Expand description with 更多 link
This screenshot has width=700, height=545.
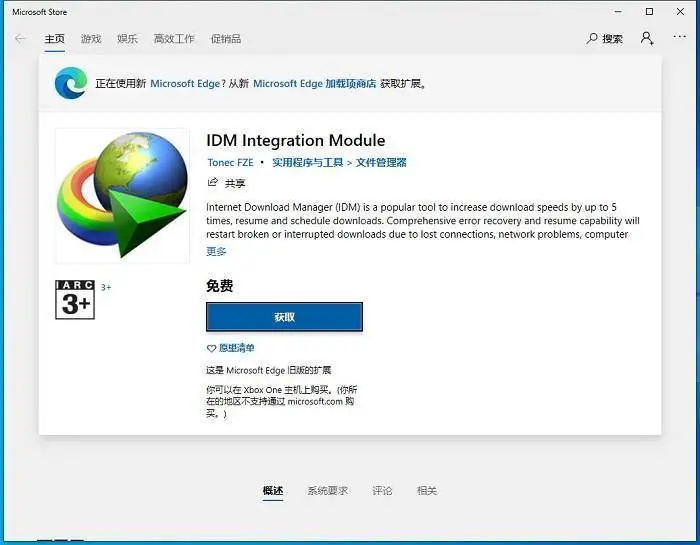[216, 251]
